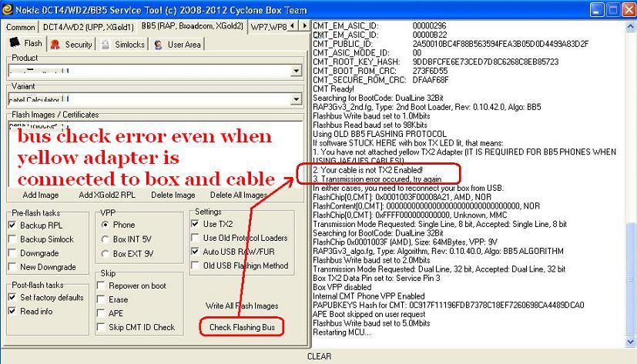Open the User Area sub-tab
The width and height of the screenshot is (637, 364).
pyautogui.click(x=177, y=45)
